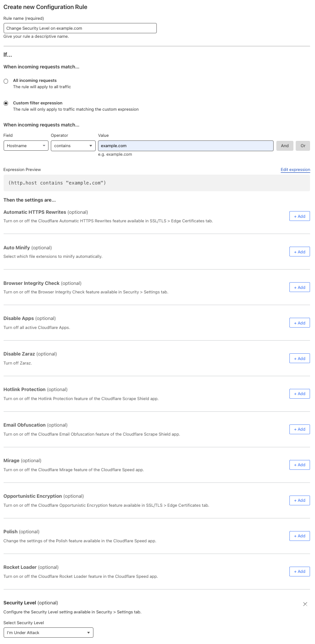Add the Browser Integrity Check setting

(299, 288)
